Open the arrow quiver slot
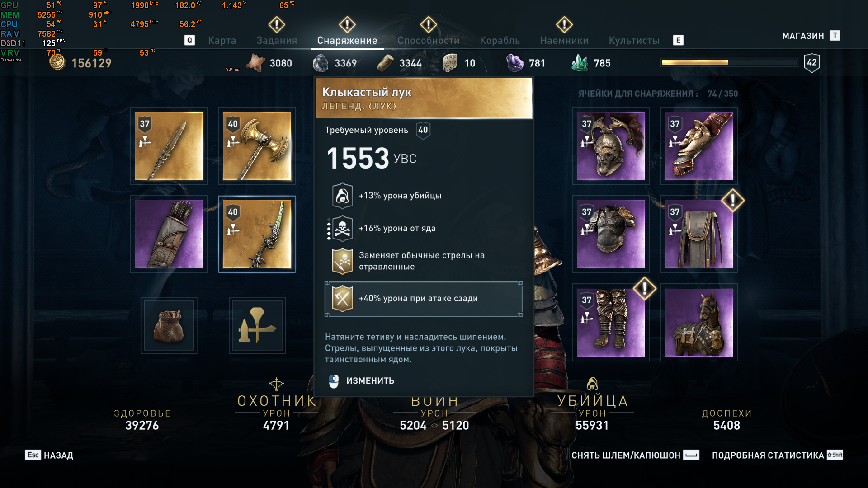The width and height of the screenshot is (868, 488). click(169, 234)
